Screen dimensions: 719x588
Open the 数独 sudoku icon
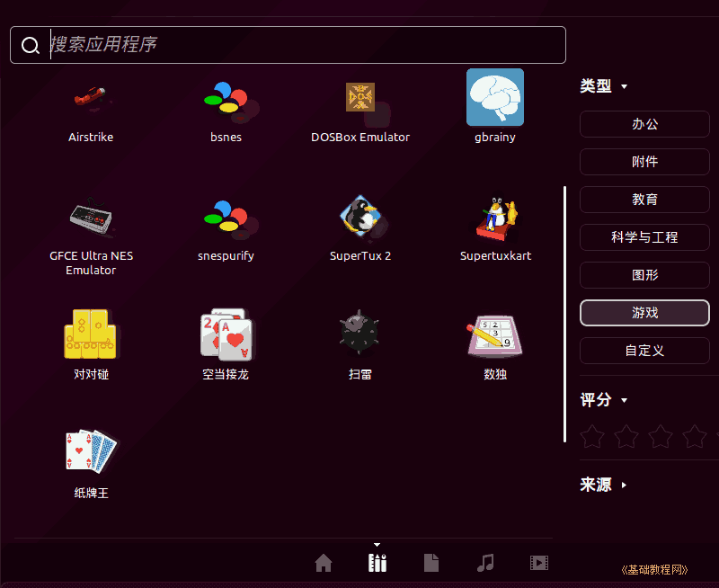click(x=495, y=336)
